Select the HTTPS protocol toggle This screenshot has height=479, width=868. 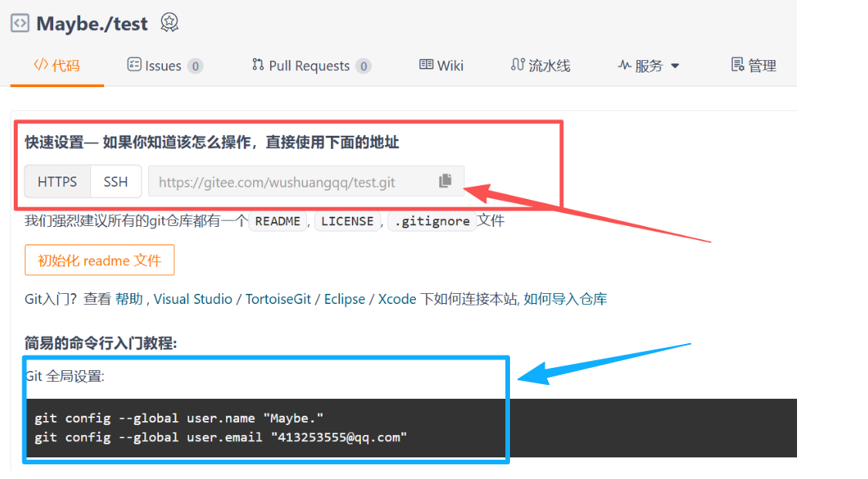(58, 182)
